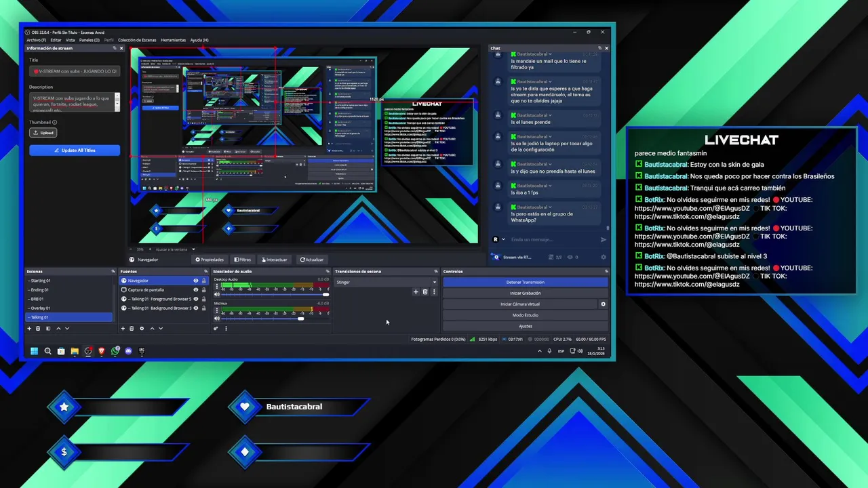Enable Modo Estudio
Image resolution: width=868 pixels, height=488 pixels.
526,315
